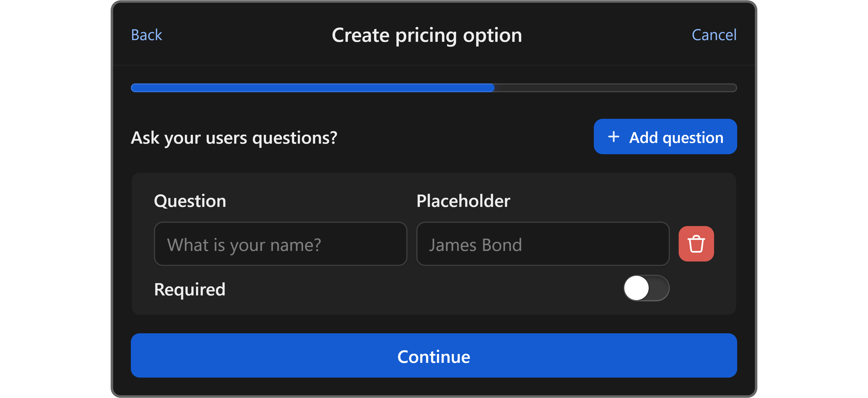Viewport: 868px width, 398px height.
Task: Toggle the Required switch
Action: pos(646,288)
